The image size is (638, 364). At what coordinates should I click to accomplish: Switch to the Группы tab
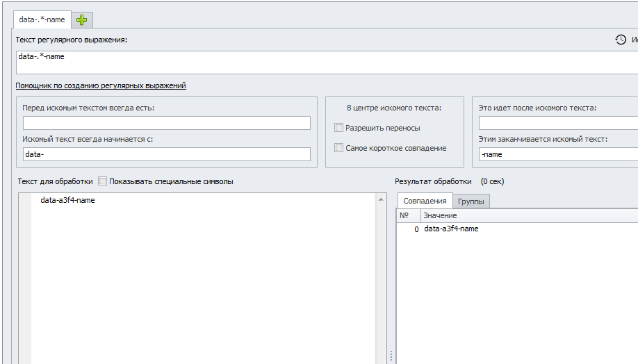471,201
